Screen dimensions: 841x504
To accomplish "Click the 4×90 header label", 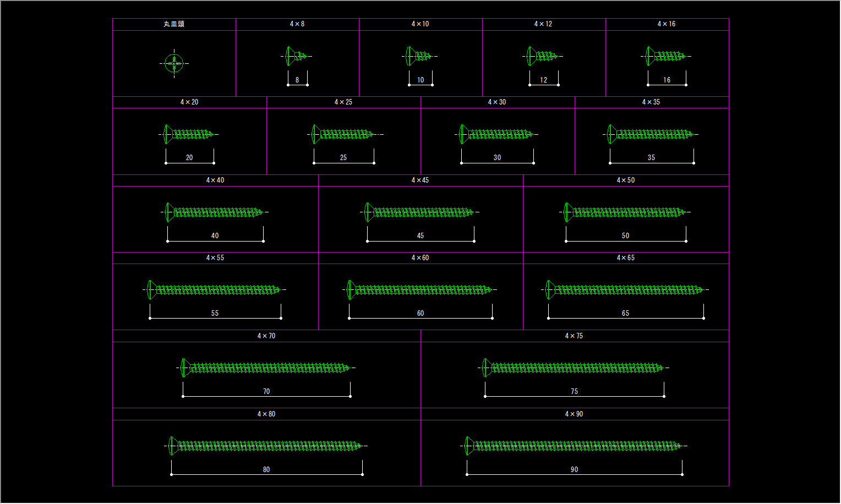I will point(574,414).
